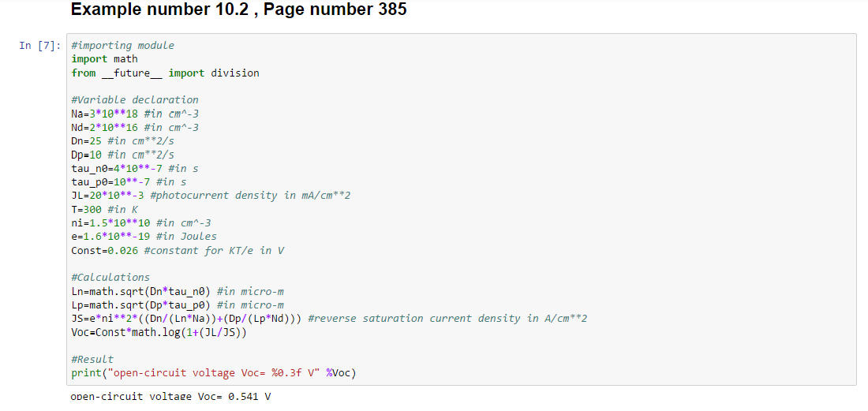Click the Ln=math.sqrt(Dn*tau_n0) line

(178, 291)
